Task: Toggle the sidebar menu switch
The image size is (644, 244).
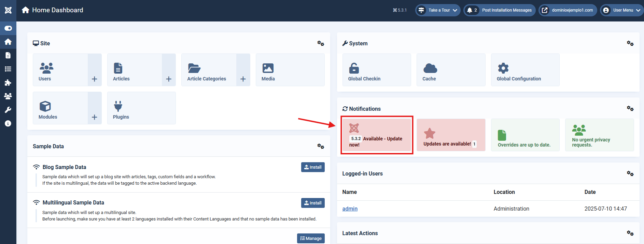Action: (x=8, y=28)
